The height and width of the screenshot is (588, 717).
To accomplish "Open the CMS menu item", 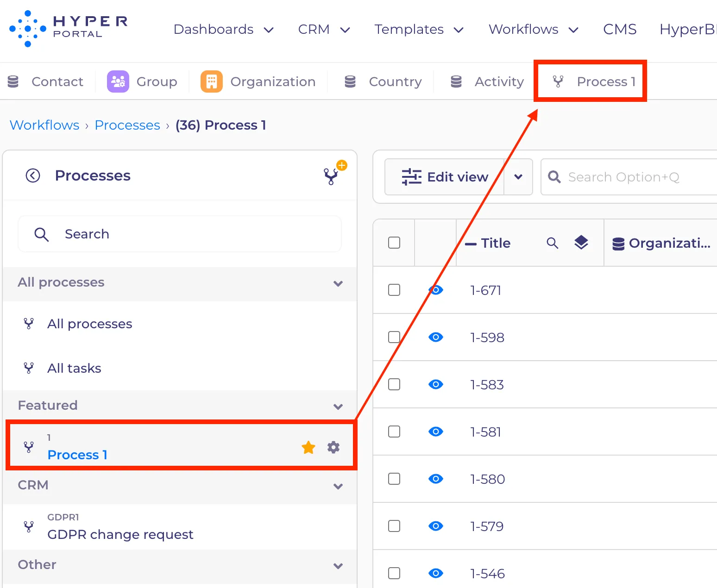I will [620, 29].
